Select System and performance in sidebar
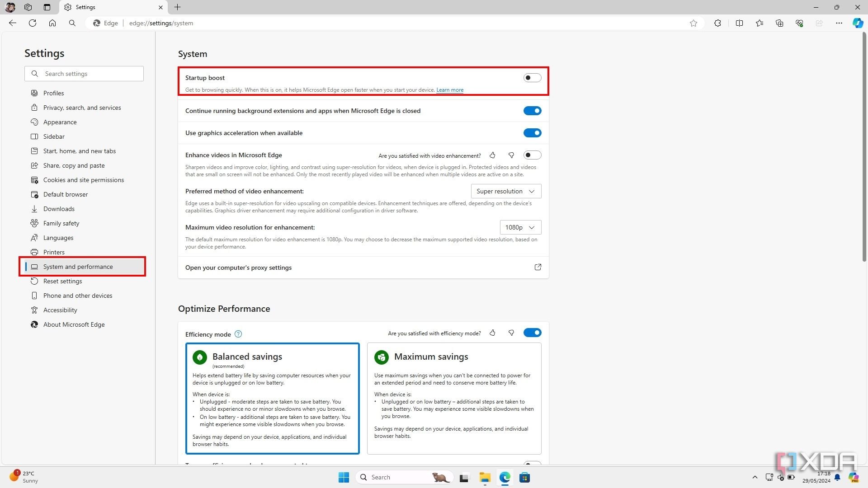This screenshot has height=488, width=868. click(84, 267)
